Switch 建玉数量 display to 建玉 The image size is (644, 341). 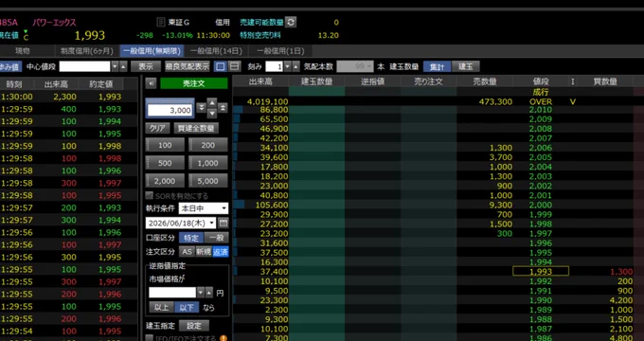click(x=465, y=66)
